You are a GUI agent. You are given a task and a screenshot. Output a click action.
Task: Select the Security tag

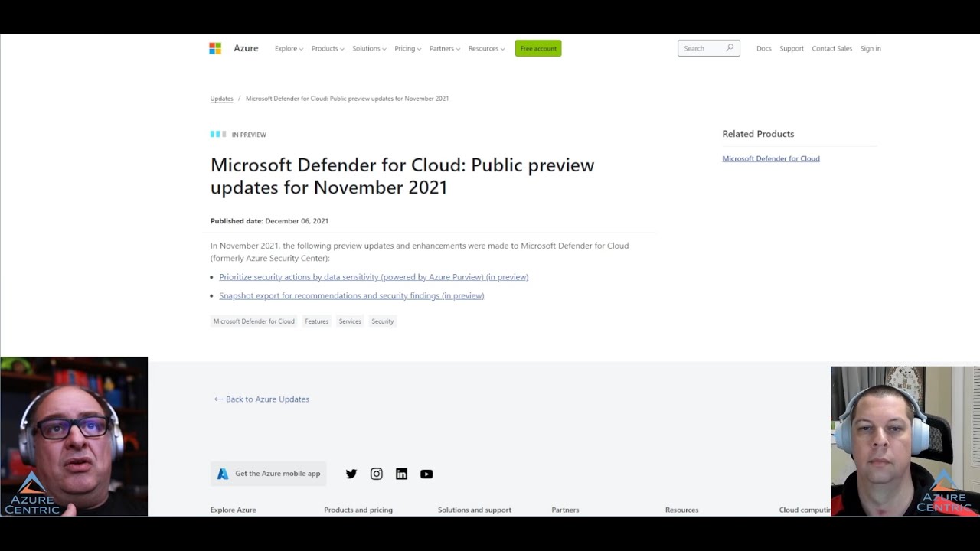(383, 321)
